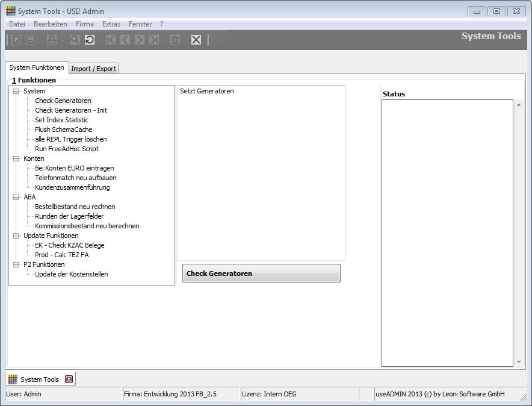The image size is (532, 406).
Task: Open the Firma menu
Action: tap(85, 24)
